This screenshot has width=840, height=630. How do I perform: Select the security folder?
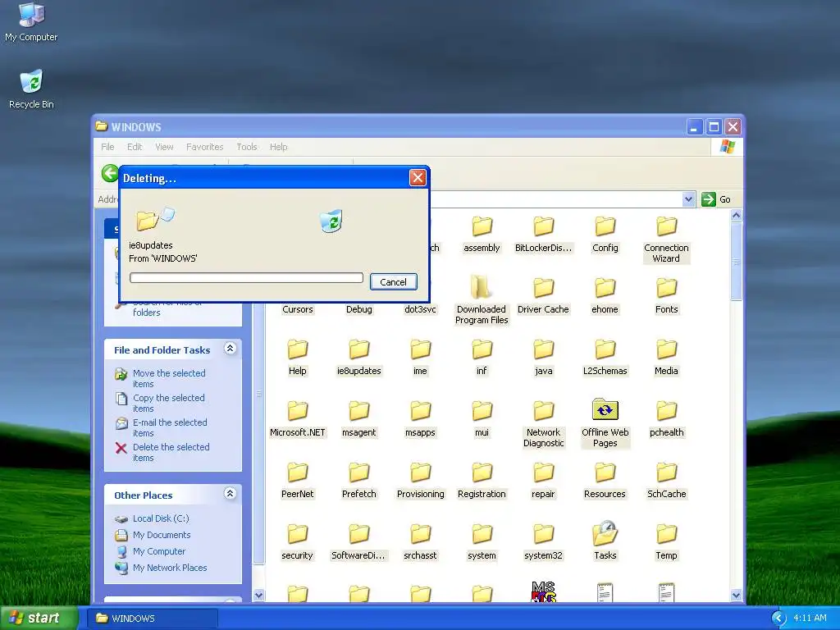click(x=297, y=542)
